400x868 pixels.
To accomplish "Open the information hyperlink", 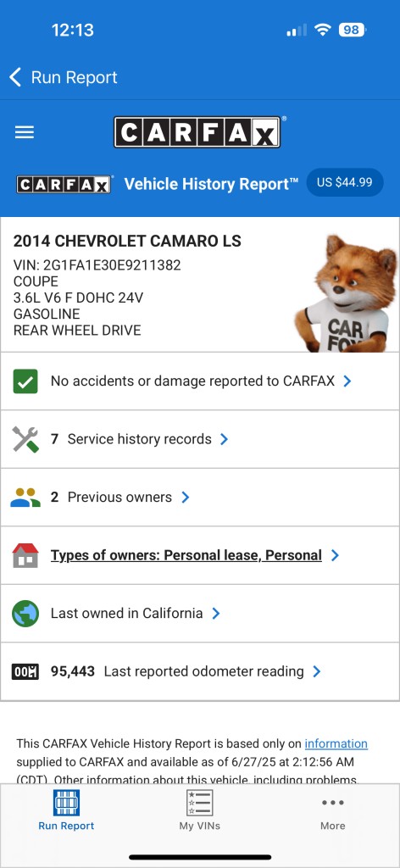I will pos(336,743).
